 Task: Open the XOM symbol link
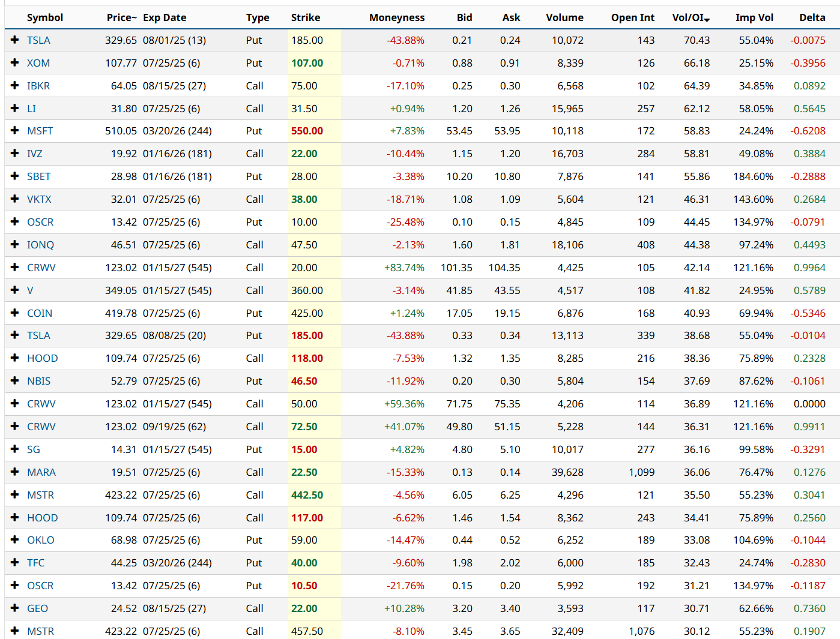coord(38,63)
